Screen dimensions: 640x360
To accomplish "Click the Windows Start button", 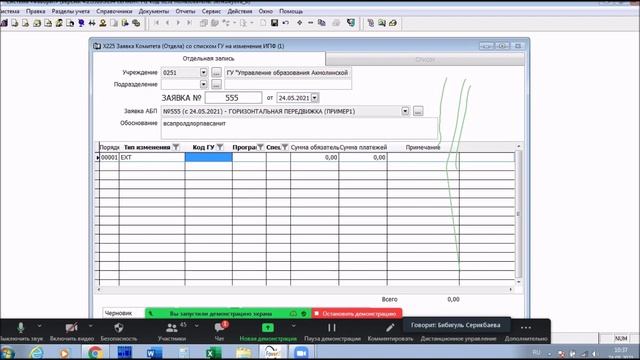I will pos(8,352).
